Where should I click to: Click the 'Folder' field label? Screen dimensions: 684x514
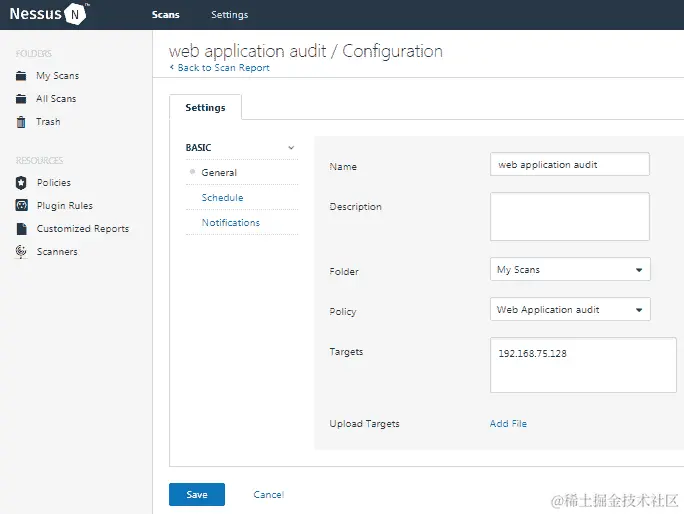click(x=344, y=271)
